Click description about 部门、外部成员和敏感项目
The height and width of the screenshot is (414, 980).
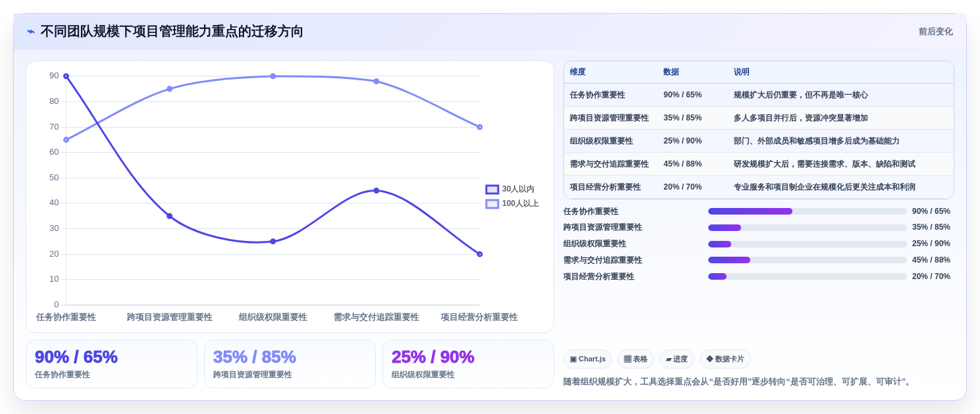click(817, 141)
